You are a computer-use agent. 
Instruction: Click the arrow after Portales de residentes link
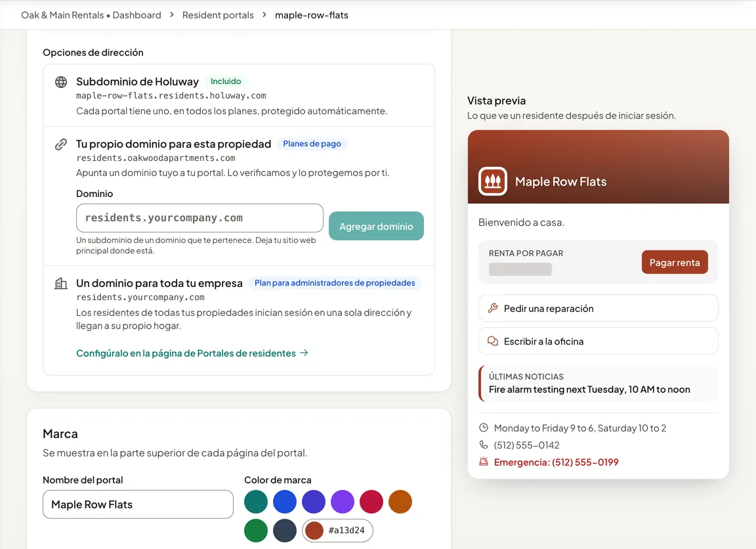(x=304, y=353)
